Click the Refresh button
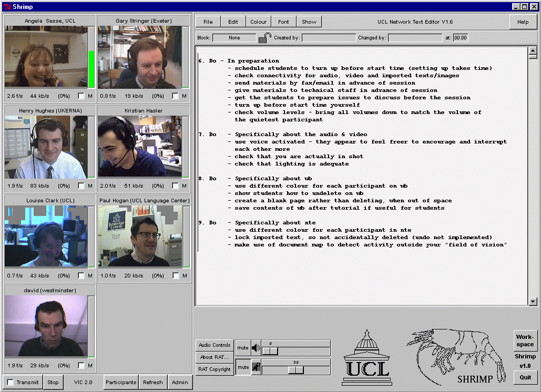The width and height of the screenshot is (541, 392). 153,382
